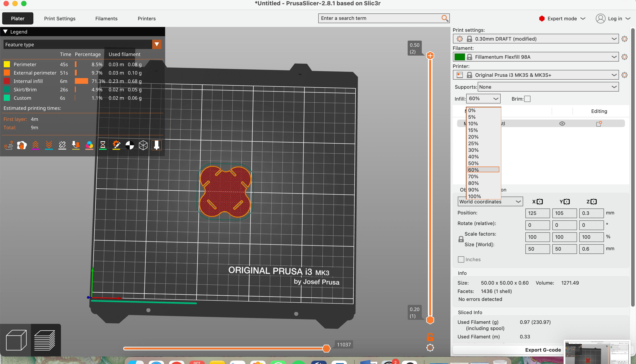Toggle Wipe moves visibility icon
This screenshot has height=364, width=636.
[x=22, y=145]
